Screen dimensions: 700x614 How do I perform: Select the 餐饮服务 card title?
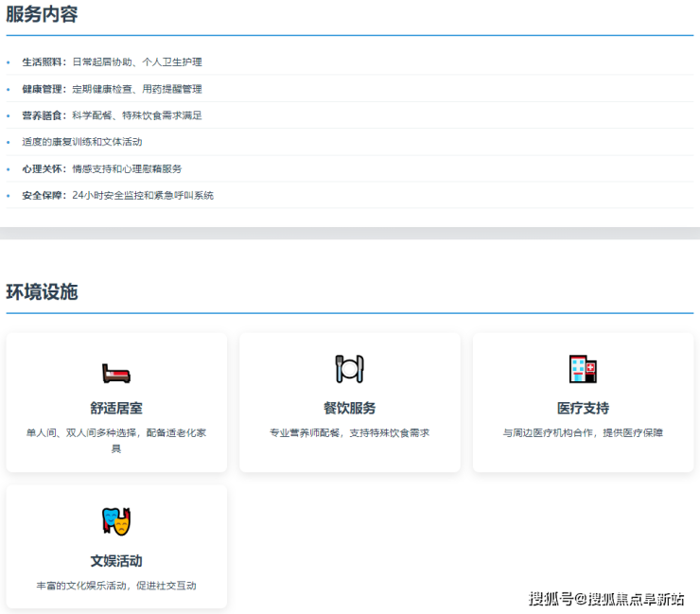click(349, 408)
